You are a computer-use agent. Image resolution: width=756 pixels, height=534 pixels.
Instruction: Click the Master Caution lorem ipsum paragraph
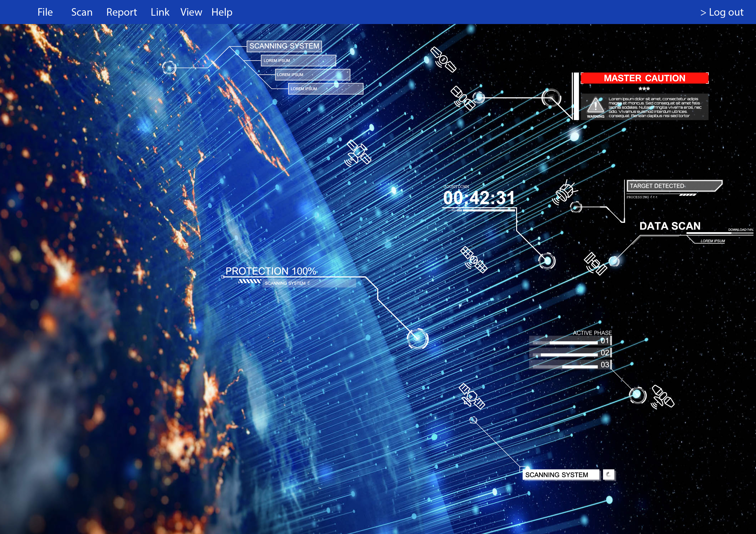655,107
